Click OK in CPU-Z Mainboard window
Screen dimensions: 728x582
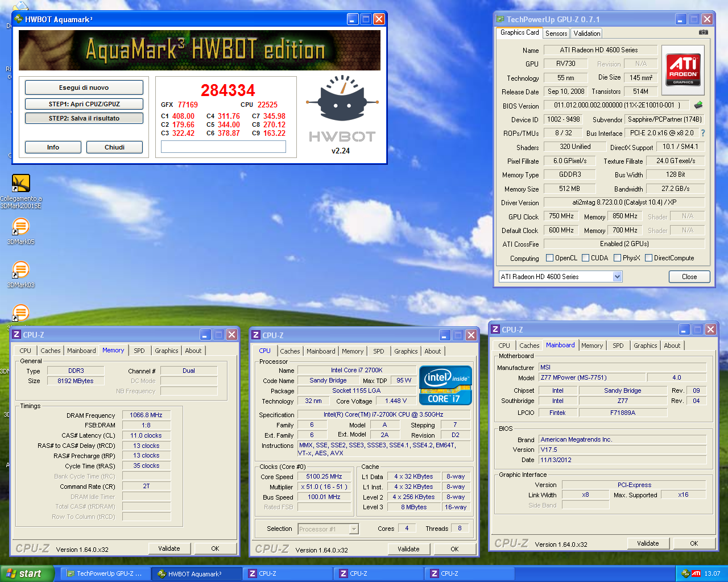pos(694,543)
